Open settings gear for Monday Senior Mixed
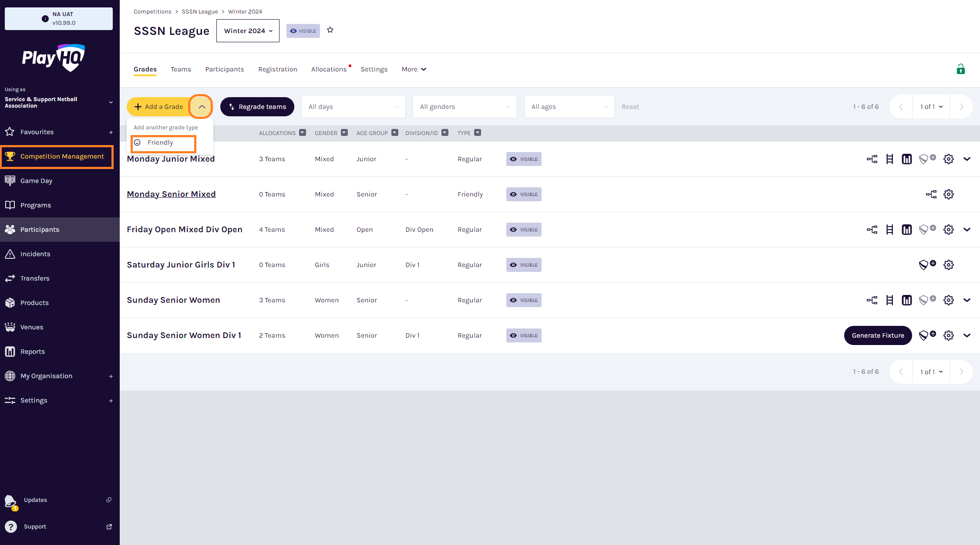The width and height of the screenshot is (980, 545). pyautogui.click(x=949, y=194)
